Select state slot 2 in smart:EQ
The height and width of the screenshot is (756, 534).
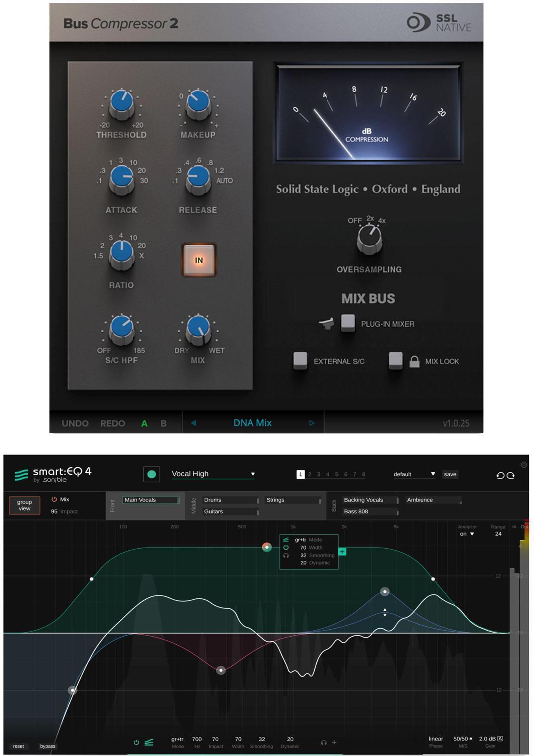pos(310,474)
